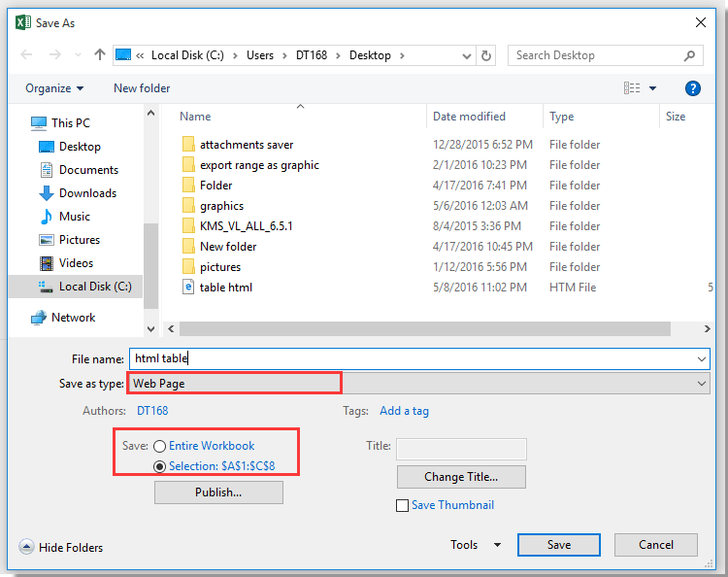Select the Entire Workbook radio button
728x577 pixels.
click(159, 447)
